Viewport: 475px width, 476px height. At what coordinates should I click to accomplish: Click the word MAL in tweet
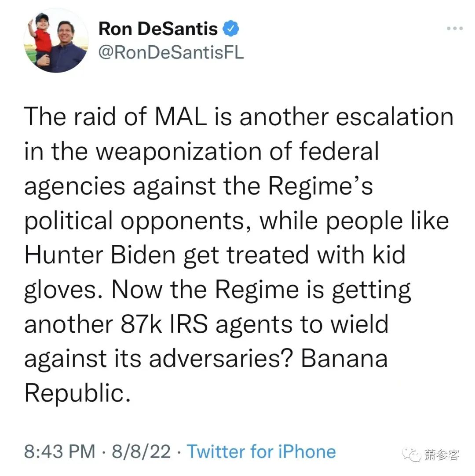tap(181, 117)
